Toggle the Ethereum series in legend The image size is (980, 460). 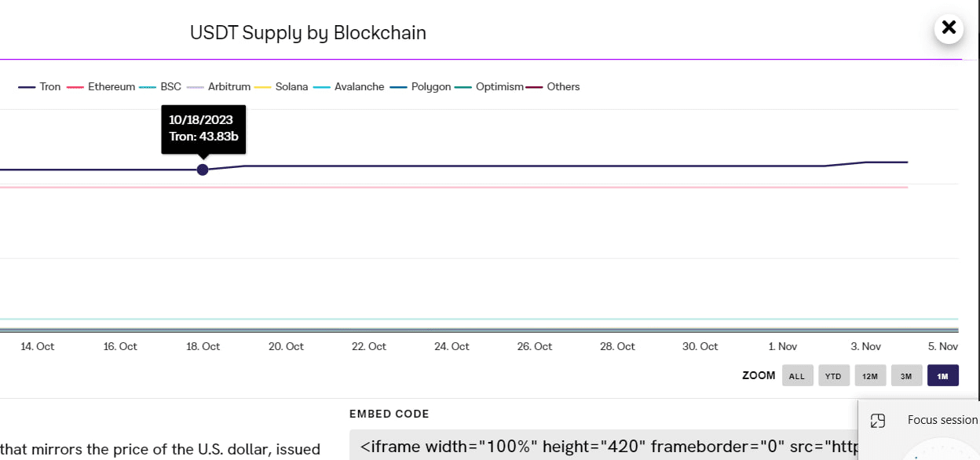pyautogui.click(x=101, y=87)
